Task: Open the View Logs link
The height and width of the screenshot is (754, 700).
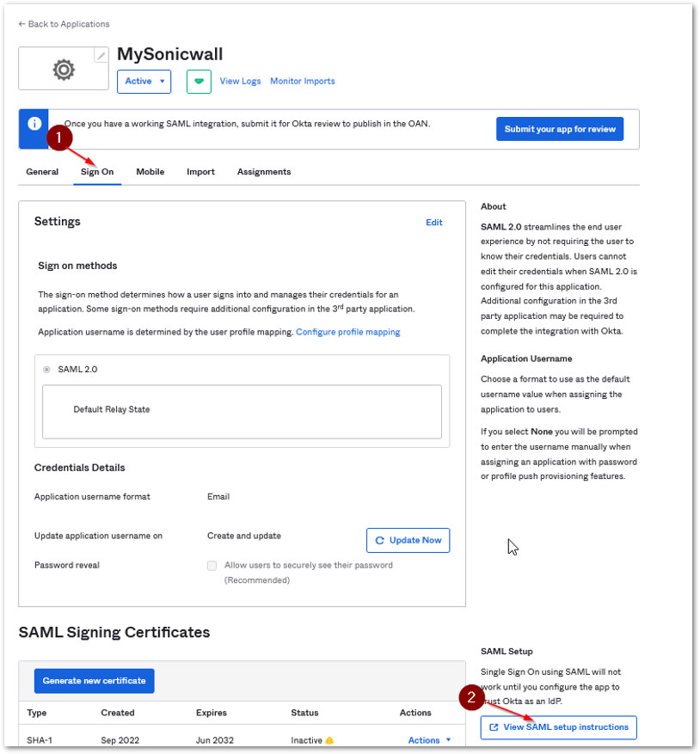Action: pos(240,82)
